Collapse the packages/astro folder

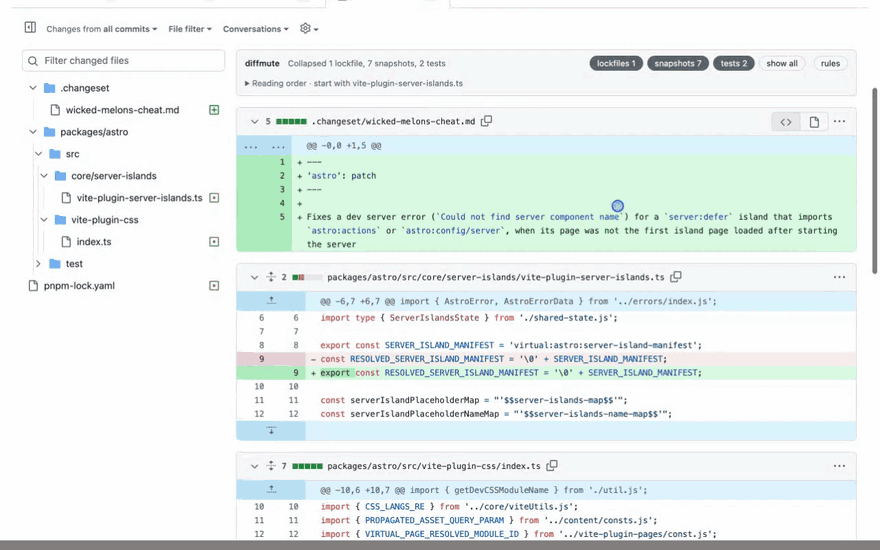pyautogui.click(x=33, y=132)
